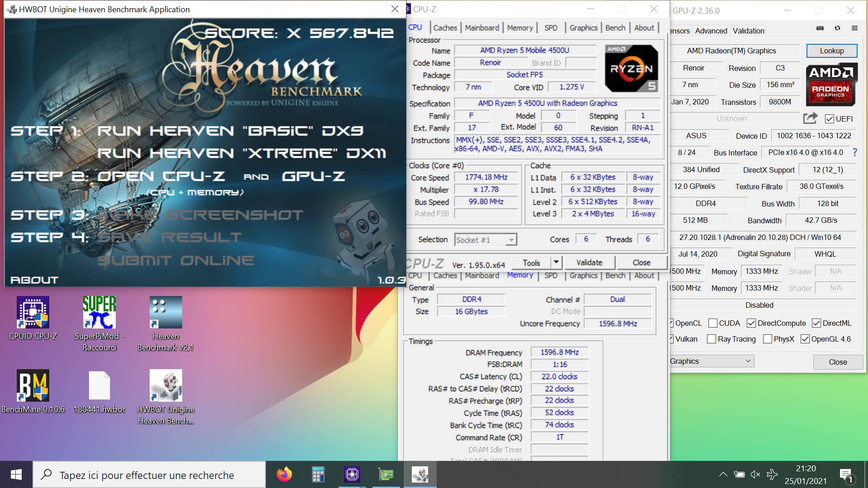Click the airplane mode tray icon
The image size is (868, 488).
coord(772,474)
